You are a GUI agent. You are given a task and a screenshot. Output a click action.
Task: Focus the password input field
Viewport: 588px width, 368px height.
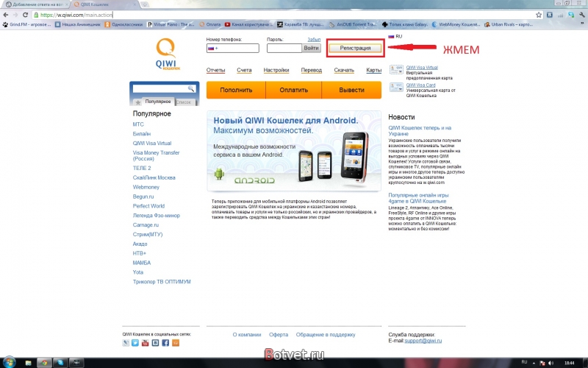click(284, 48)
